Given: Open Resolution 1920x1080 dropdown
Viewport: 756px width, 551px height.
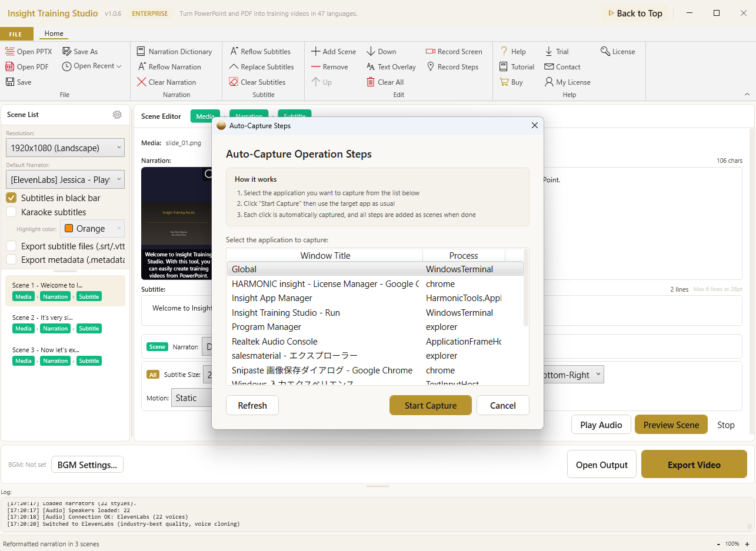Looking at the screenshot, I should tap(65, 148).
